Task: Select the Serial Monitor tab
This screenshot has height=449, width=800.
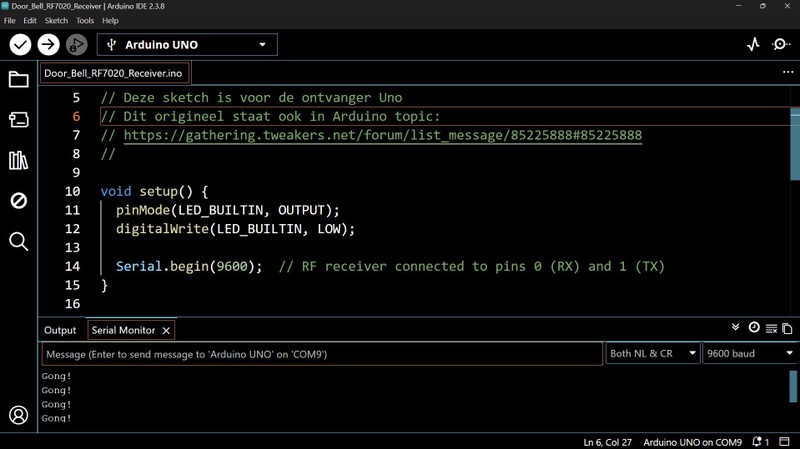Action: pos(123,331)
